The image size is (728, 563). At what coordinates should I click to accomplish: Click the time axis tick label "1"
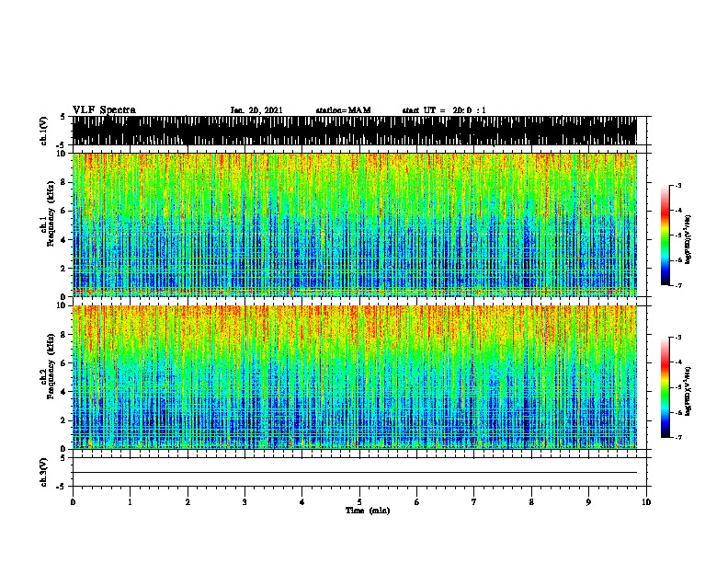(130, 502)
